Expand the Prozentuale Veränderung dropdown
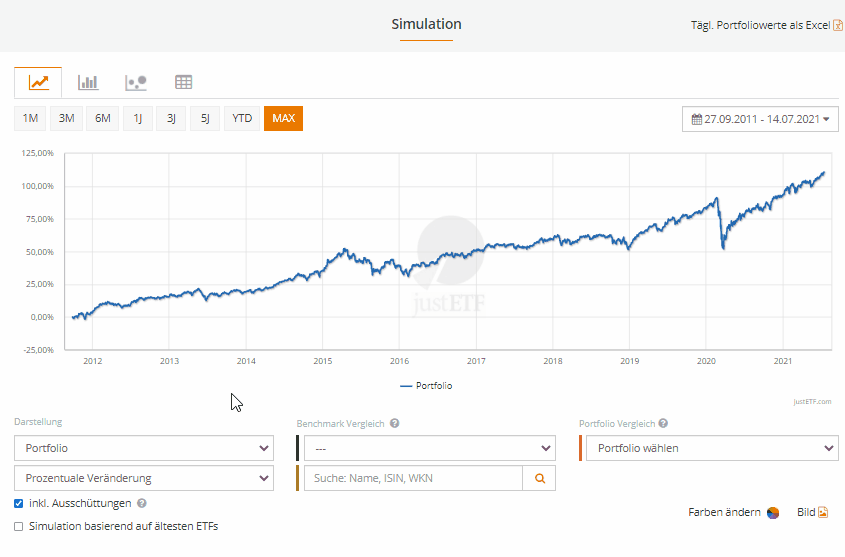The image size is (845, 557). pyautogui.click(x=143, y=478)
